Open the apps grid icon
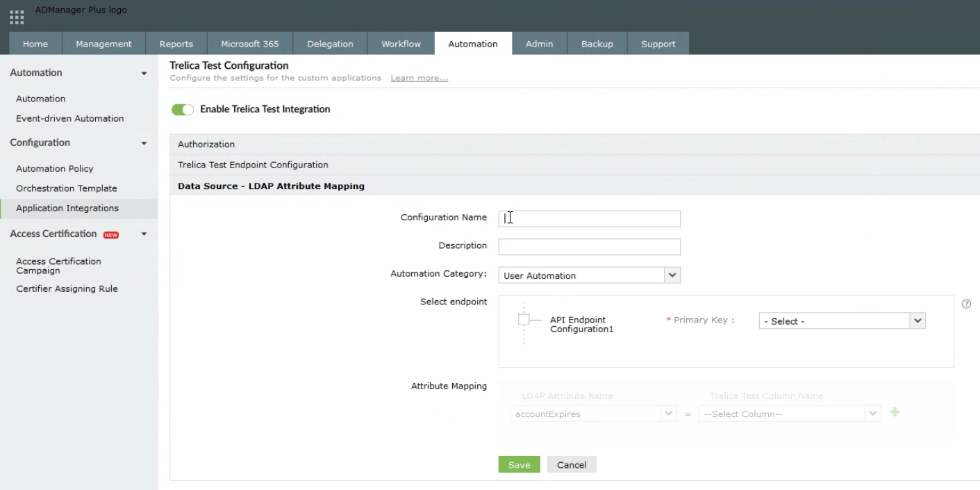The height and width of the screenshot is (490, 980). (17, 17)
